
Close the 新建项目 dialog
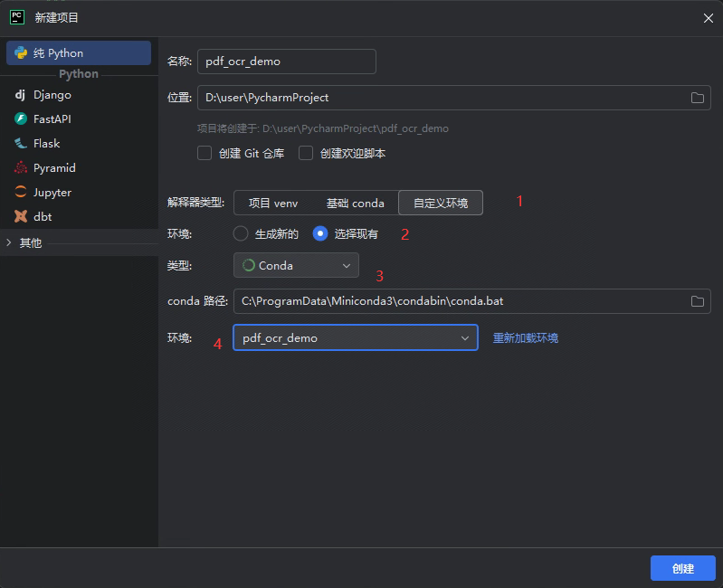pos(709,18)
